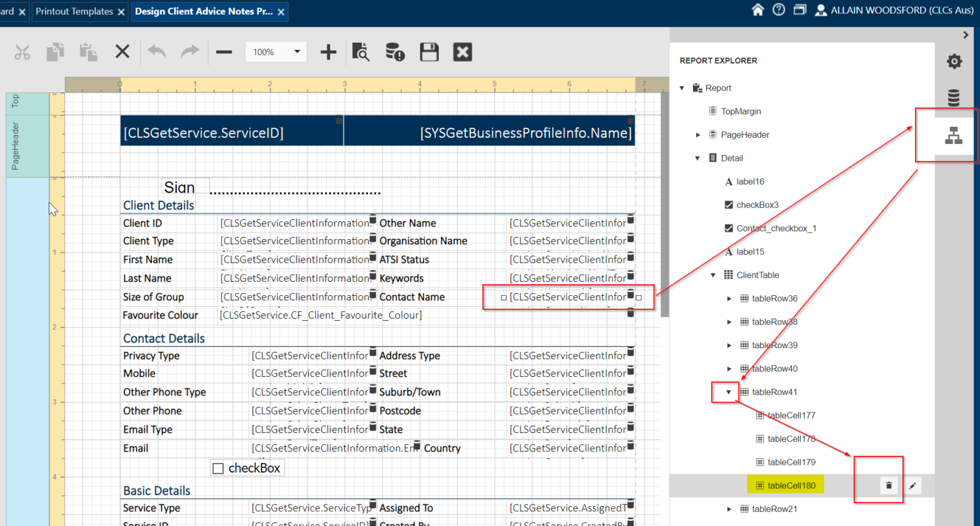Open the data source configuration icon
Image resolution: width=980 pixels, height=526 pixels.
pos(394,52)
